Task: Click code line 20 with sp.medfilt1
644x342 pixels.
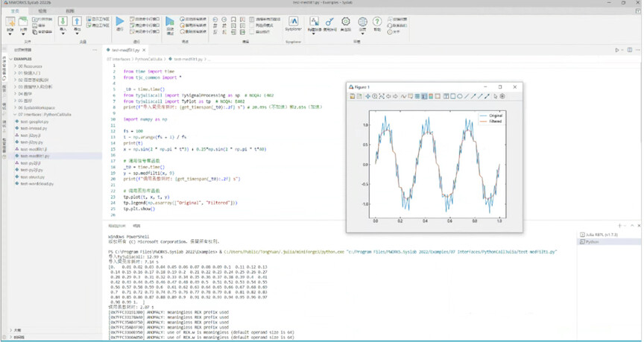Action: 149,174
